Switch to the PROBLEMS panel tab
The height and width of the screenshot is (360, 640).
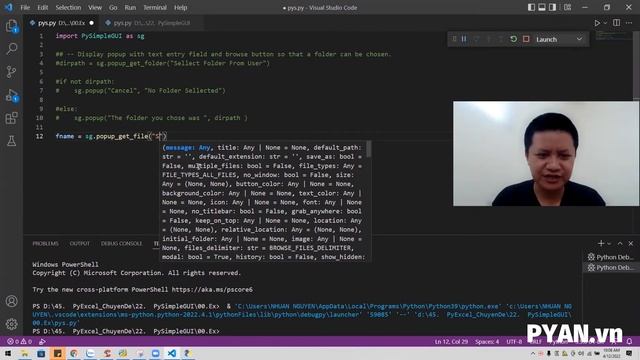click(x=45, y=243)
